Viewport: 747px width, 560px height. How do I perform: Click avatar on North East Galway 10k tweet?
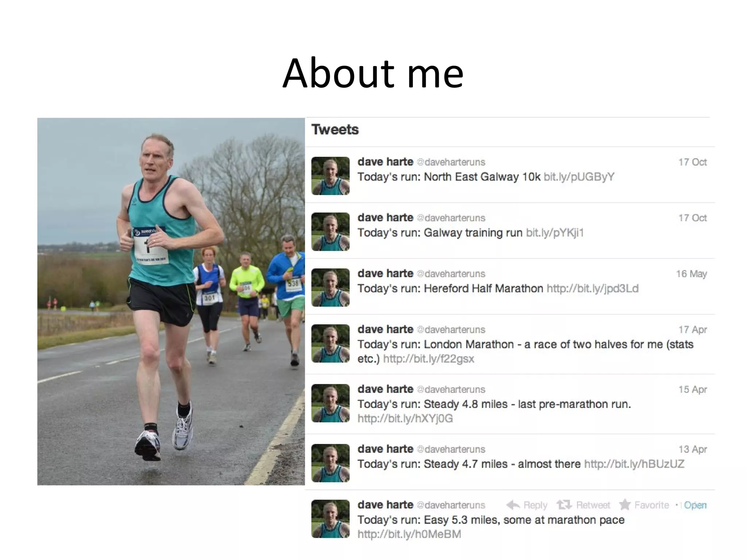point(330,176)
